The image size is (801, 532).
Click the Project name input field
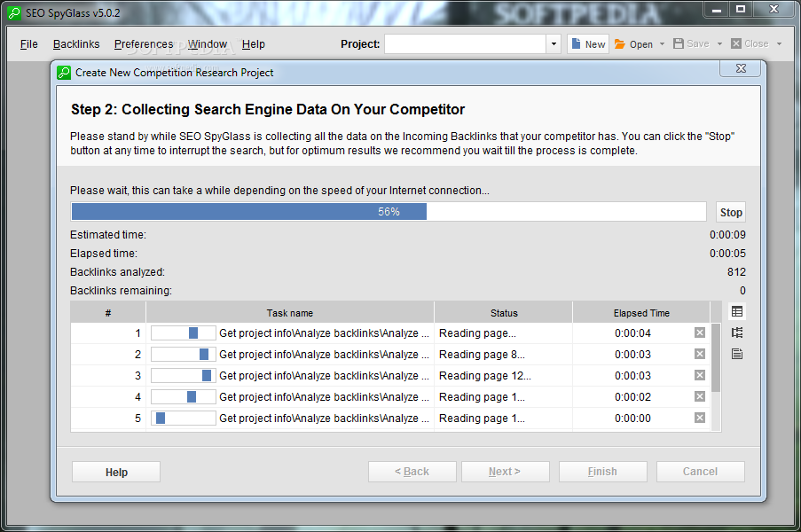pos(465,44)
